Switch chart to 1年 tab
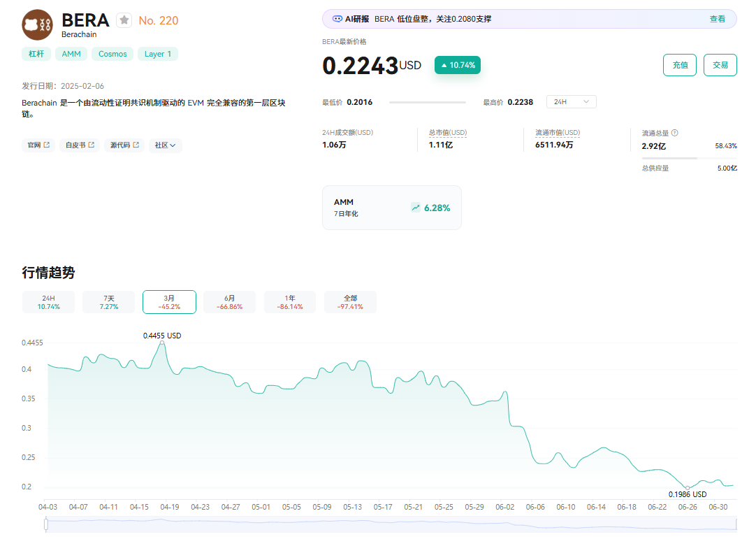This screenshot has width=756, height=553. 290,302
